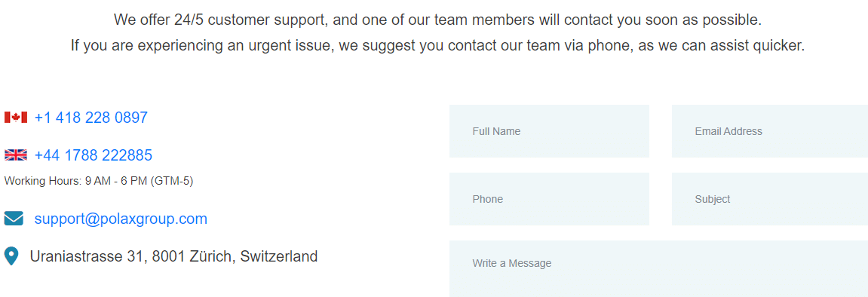Open the support@polaxgroup.com email link
Viewport: 868px width, 297px height.
tap(121, 219)
